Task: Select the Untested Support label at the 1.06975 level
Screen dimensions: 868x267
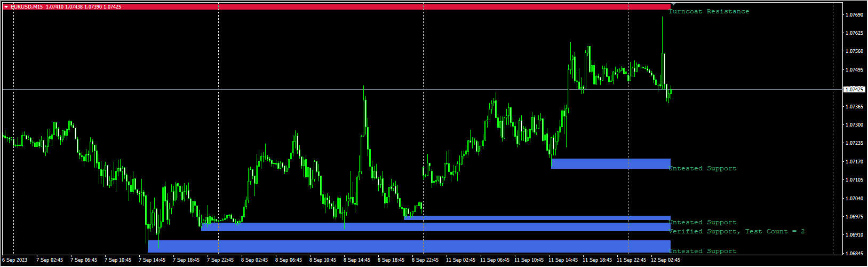Action: 703,222
